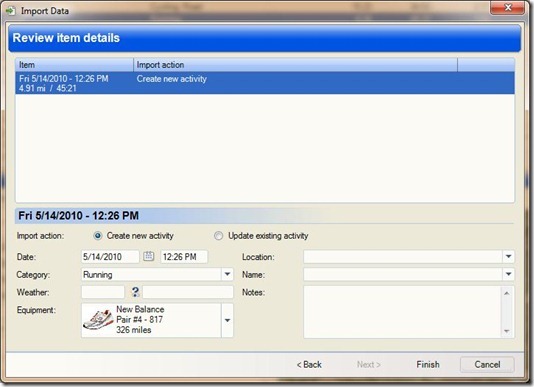Click the 'Create new activity' list cell

[172, 79]
